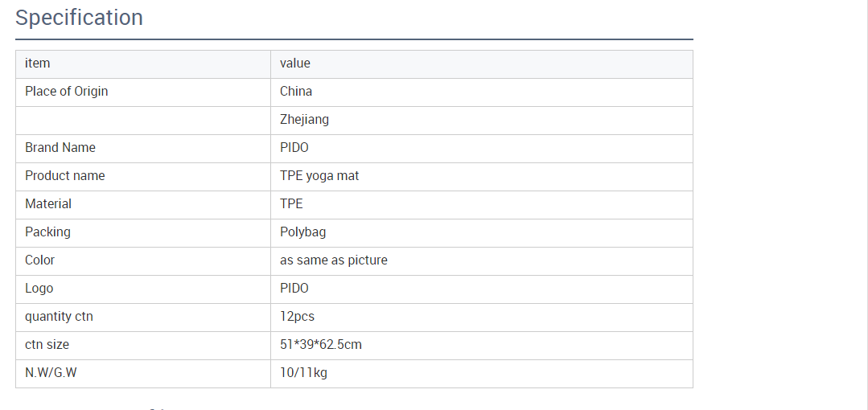
Task: Click the 12pcs quantity value
Action: (x=298, y=317)
